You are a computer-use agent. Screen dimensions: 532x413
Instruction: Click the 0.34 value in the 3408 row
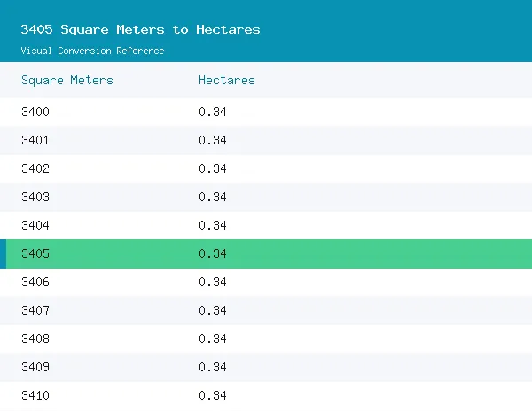[213, 339]
